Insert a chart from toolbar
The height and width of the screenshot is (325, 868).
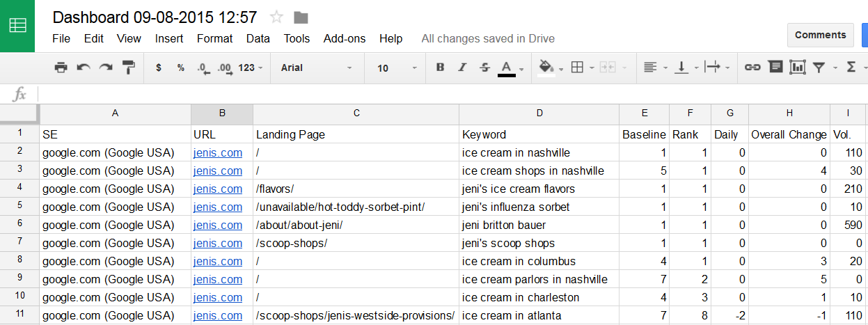click(x=798, y=68)
